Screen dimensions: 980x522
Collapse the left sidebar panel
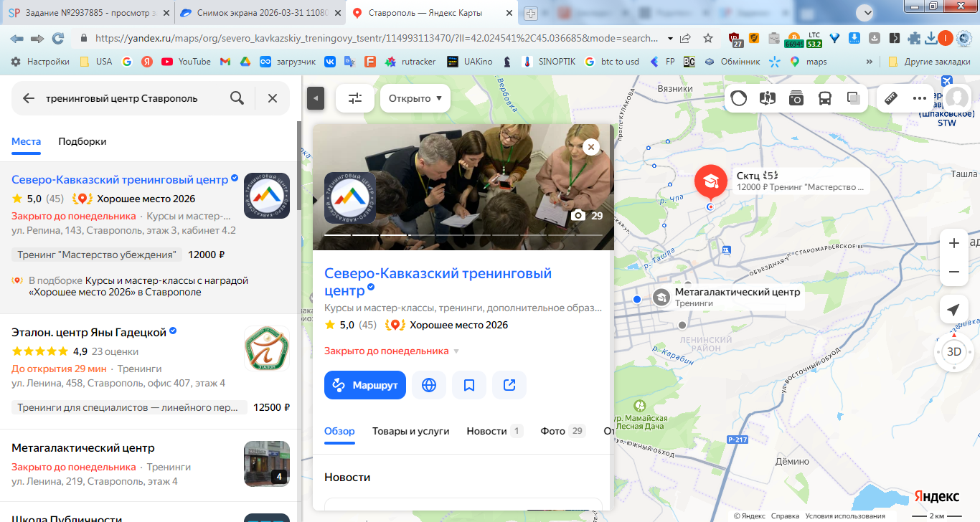click(316, 98)
